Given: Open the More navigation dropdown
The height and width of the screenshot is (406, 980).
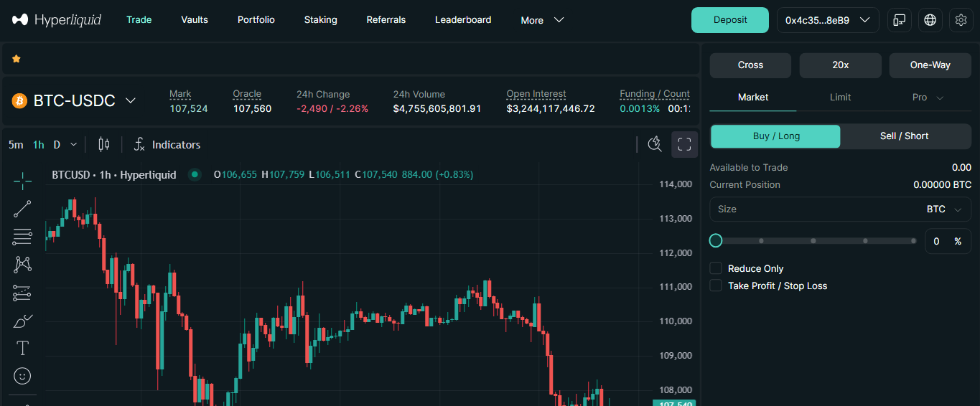Looking at the screenshot, I should pyautogui.click(x=542, y=20).
